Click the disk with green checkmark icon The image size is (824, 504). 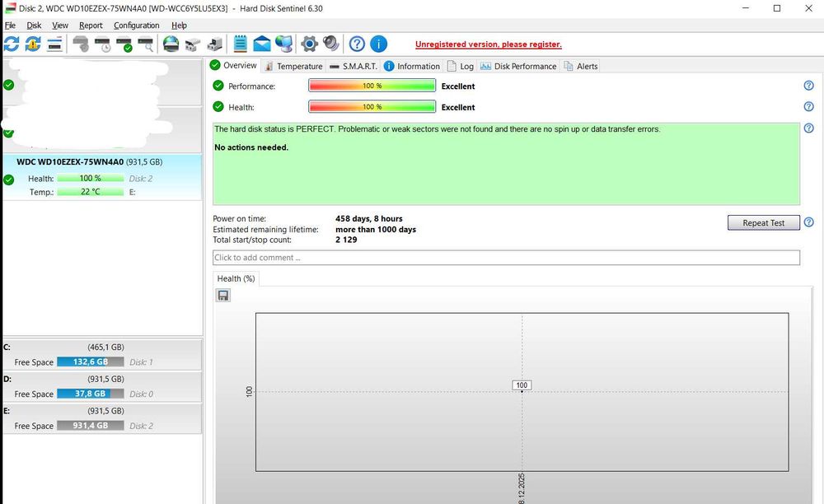[x=124, y=44]
